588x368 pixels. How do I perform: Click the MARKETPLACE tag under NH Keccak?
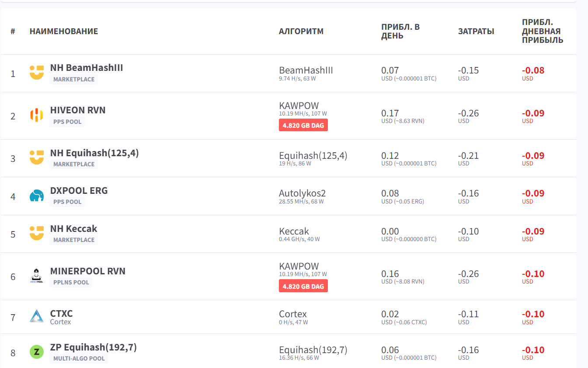pyautogui.click(x=74, y=240)
